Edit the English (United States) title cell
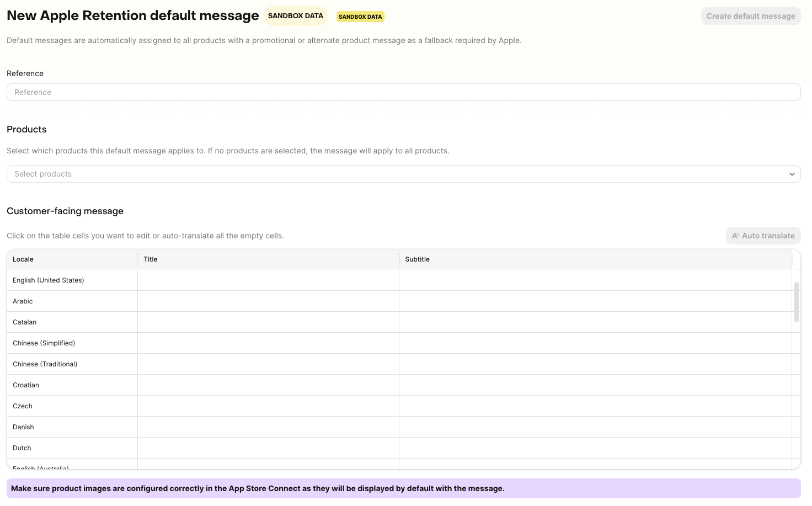This screenshot has width=812, height=506. tap(268, 280)
